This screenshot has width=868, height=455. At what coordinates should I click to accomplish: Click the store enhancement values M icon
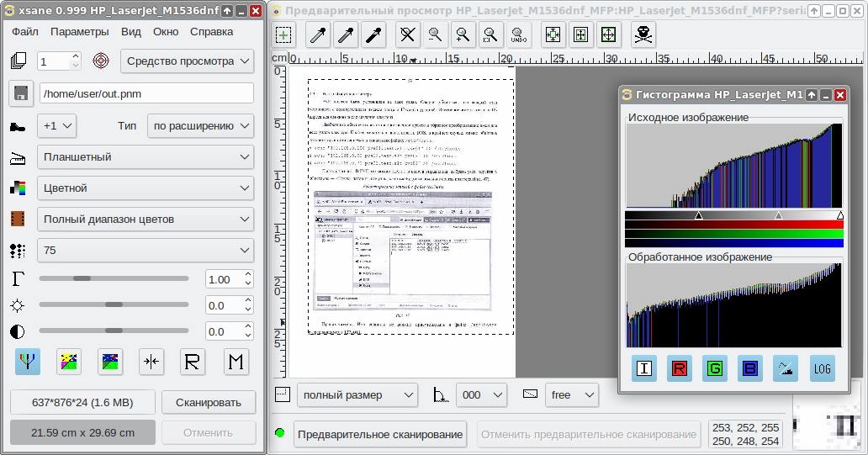236,362
